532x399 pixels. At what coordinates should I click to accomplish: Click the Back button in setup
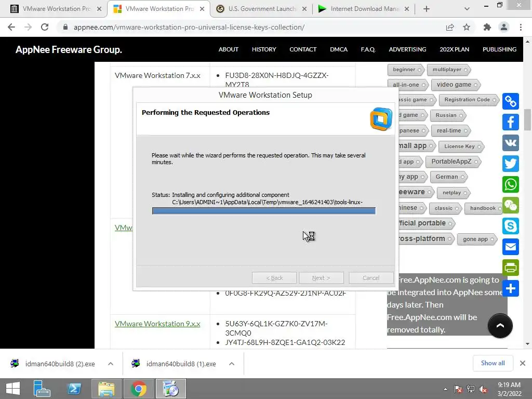pyautogui.click(x=274, y=278)
